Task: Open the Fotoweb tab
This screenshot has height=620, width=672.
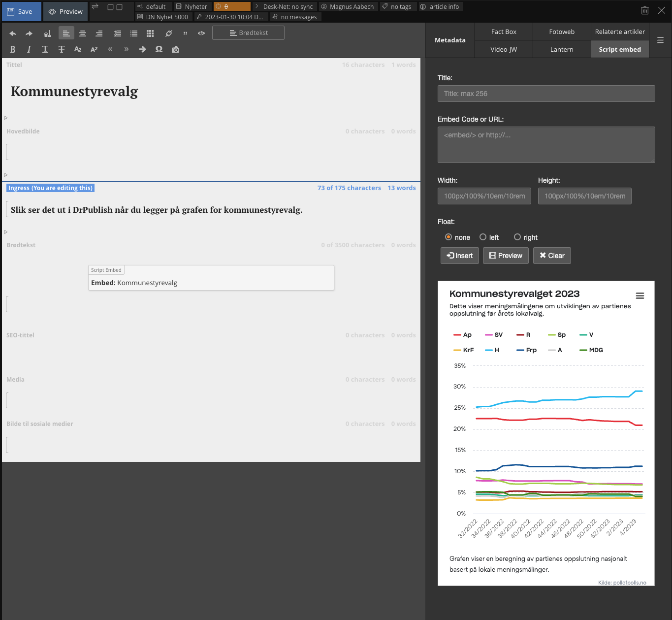Action: tap(562, 32)
